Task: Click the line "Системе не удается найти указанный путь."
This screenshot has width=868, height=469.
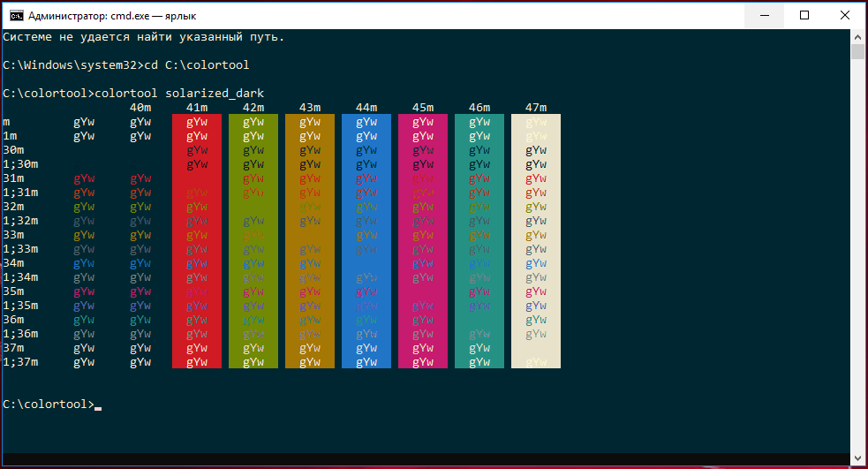Action: pos(143,37)
